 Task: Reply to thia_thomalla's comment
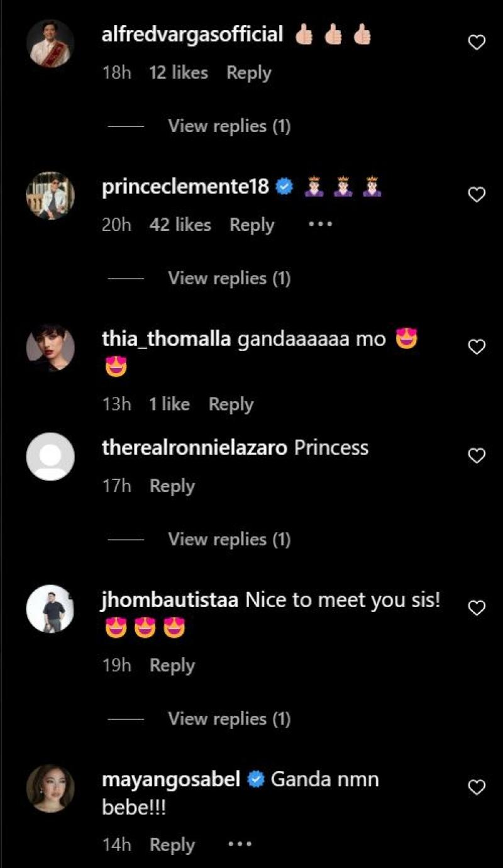pos(231,404)
